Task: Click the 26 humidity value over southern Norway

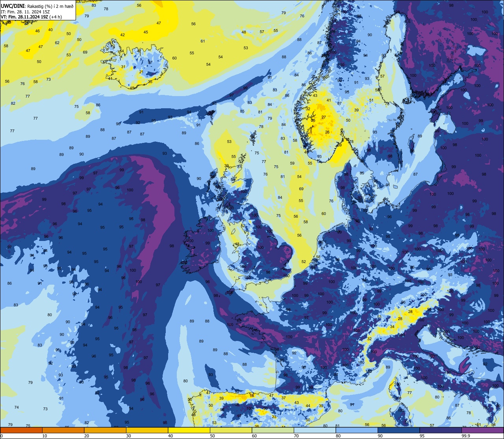Action: [327, 132]
